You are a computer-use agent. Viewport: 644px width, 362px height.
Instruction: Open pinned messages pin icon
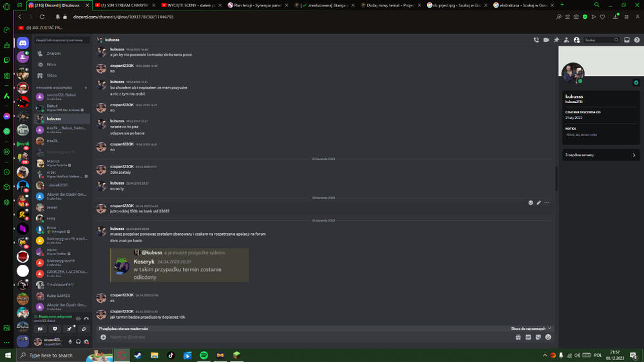click(556, 40)
